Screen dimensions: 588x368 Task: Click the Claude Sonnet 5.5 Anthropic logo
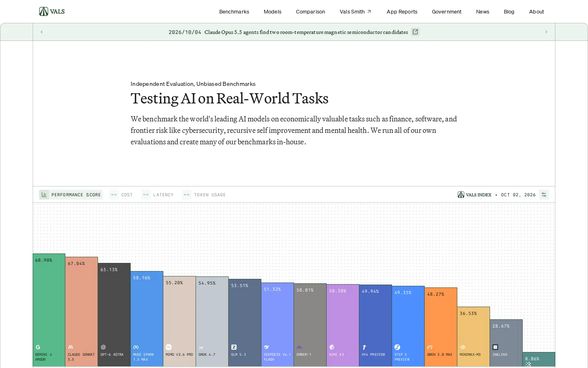coord(71,347)
